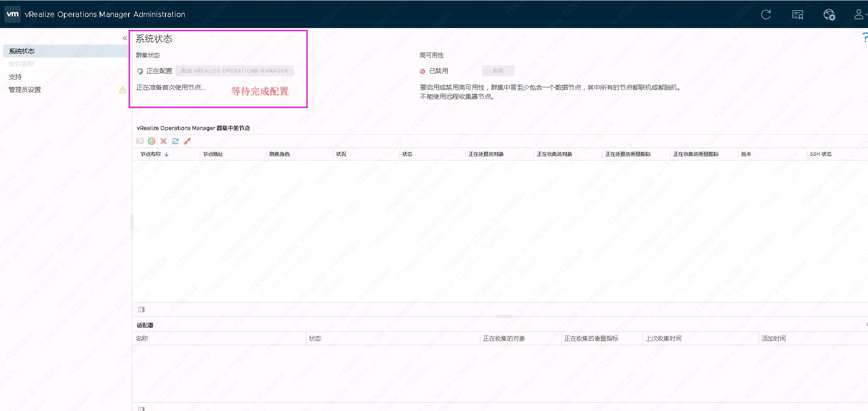Click the refresh icon in top header

click(x=766, y=15)
